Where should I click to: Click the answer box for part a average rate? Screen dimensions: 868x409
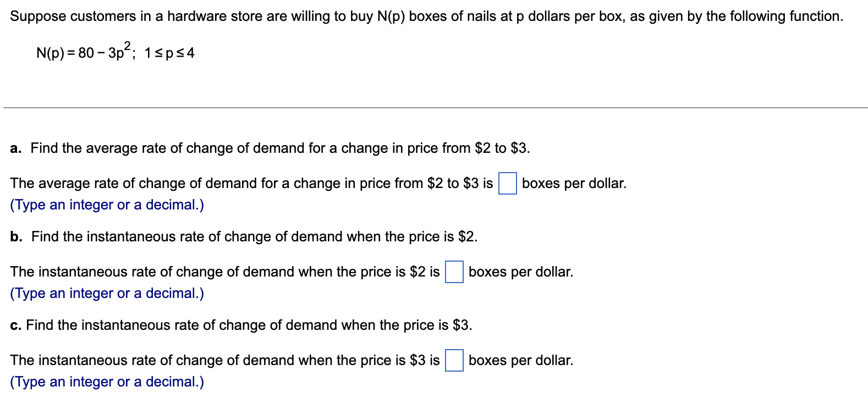[x=507, y=184]
